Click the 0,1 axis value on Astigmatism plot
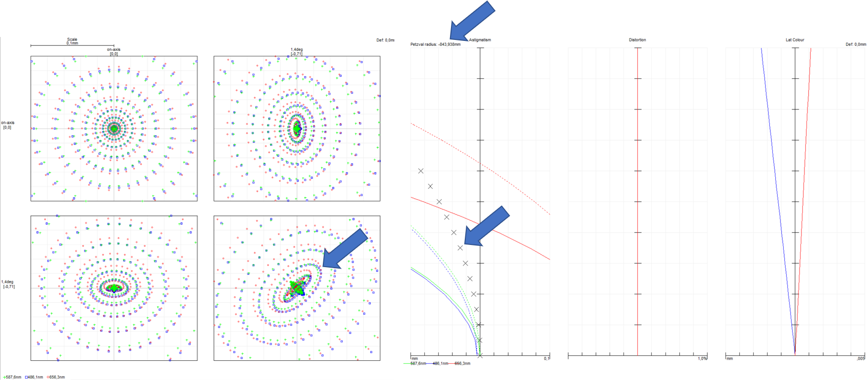Viewport: 868px width, 380px height. [547, 358]
